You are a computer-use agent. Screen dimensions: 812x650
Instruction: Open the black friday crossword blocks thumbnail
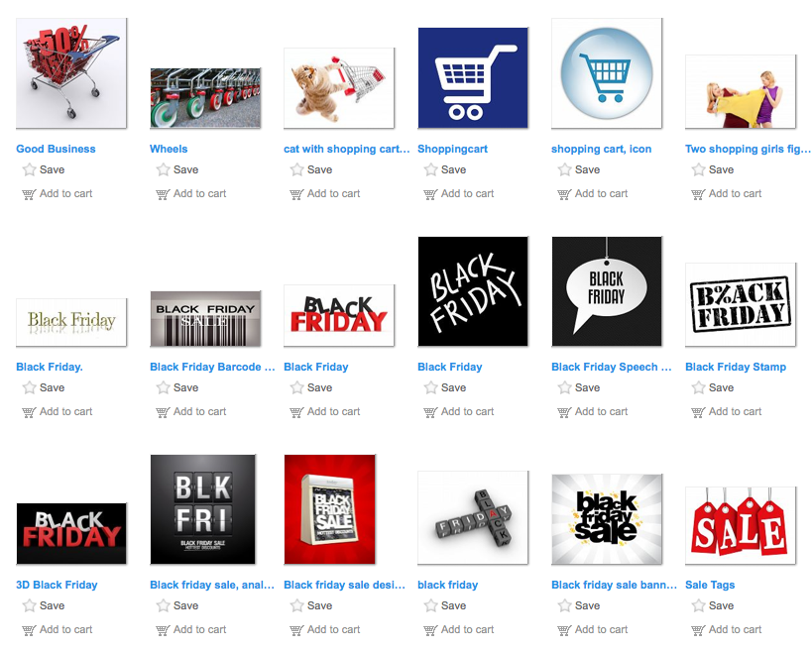(473, 517)
